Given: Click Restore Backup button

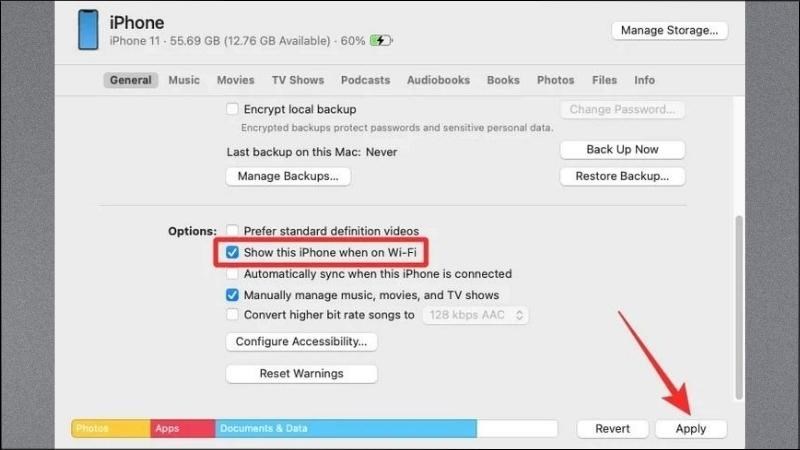Looking at the screenshot, I should click(622, 177).
